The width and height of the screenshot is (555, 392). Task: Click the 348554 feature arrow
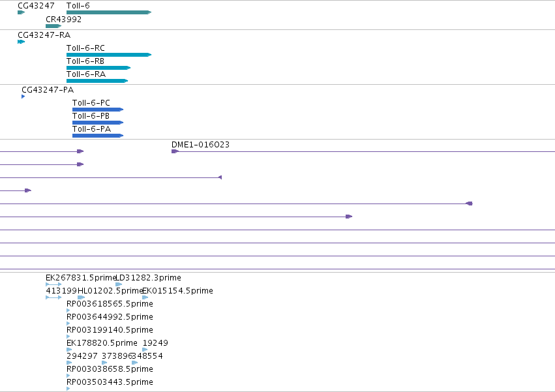[x=134, y=362]
